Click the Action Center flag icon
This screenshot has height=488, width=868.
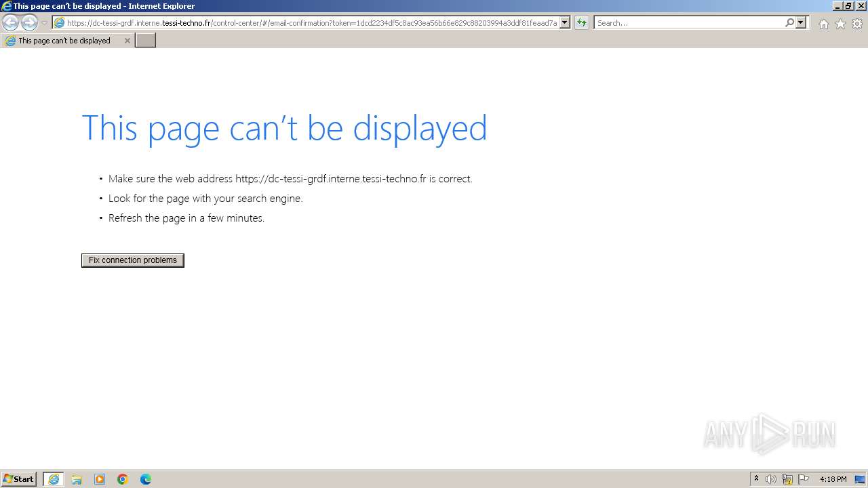(804, 479)
